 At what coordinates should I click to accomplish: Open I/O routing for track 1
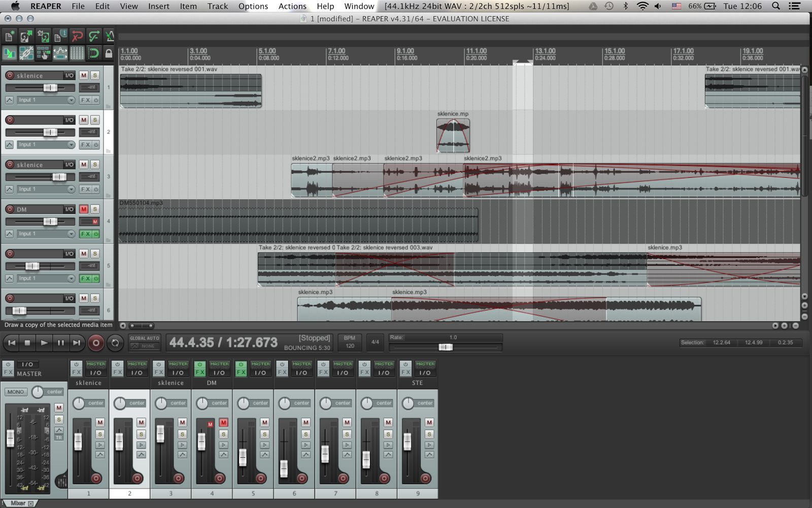[x=69, y=75]
